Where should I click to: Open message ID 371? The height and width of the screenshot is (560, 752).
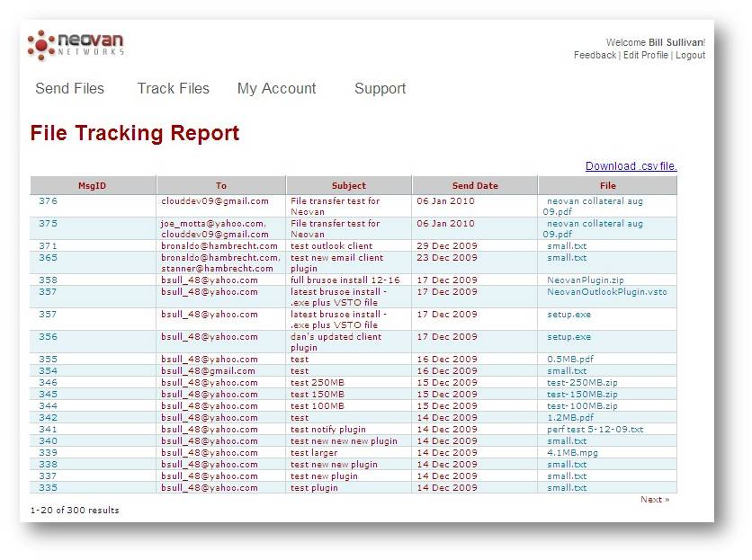point(48,246)
